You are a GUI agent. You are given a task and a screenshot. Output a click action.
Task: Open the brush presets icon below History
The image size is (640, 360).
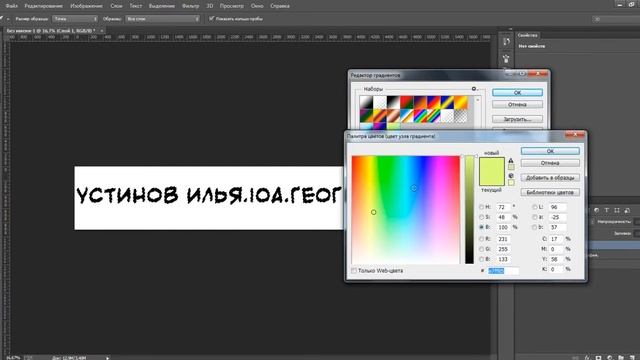point(506,59)
